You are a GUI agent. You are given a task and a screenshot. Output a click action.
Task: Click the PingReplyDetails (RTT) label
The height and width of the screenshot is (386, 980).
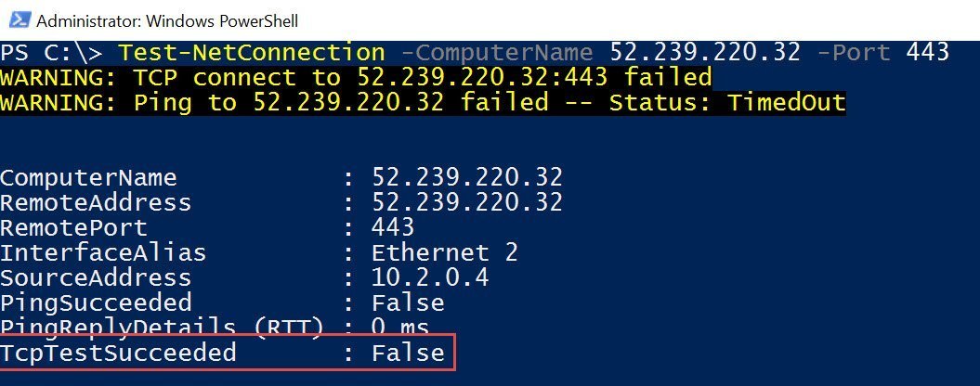tap(163, 327)
